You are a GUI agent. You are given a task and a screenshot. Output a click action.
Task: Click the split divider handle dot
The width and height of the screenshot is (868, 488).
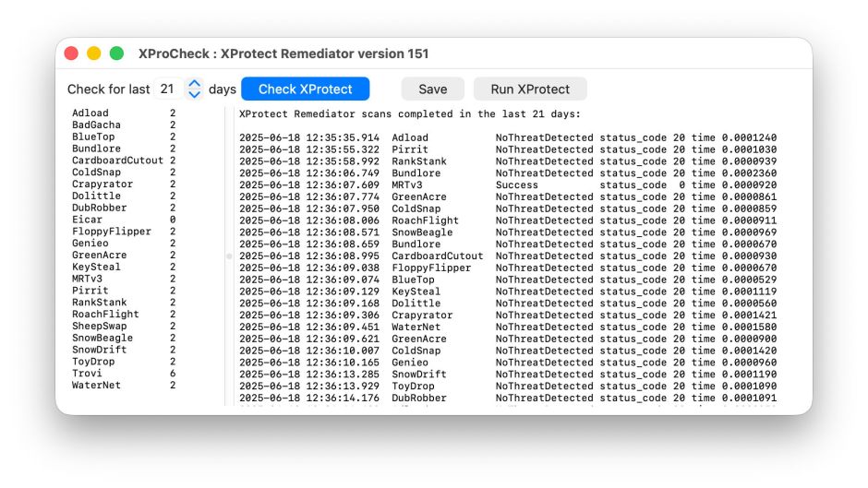(229, 256)
